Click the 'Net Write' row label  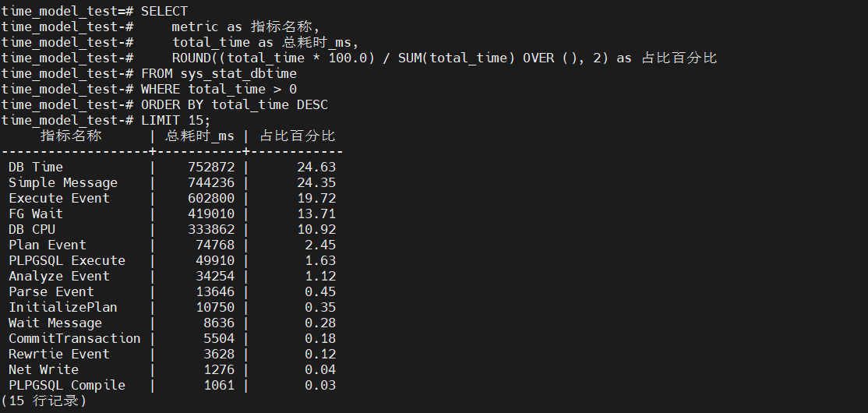pos(44,369)
